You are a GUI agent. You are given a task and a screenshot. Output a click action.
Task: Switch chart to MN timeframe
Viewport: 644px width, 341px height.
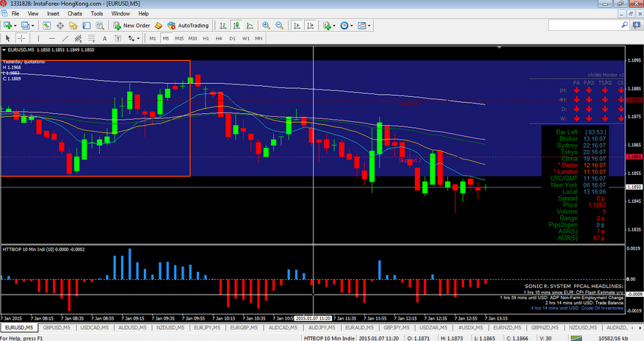coord(258,38)
